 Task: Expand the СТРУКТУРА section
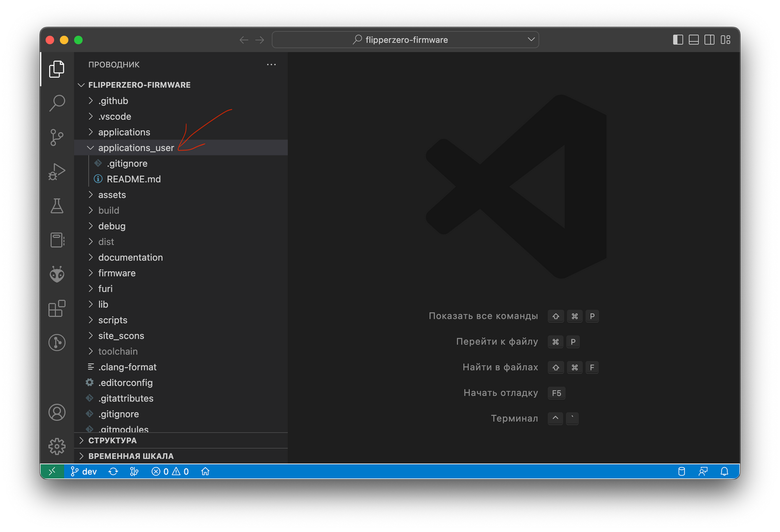pyautogui.click(x=181, y=440)
